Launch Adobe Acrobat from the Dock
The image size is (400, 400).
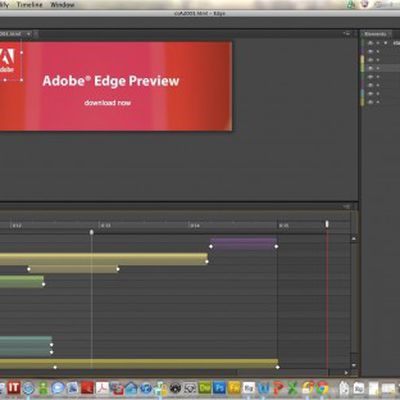(x=102, y=388)
